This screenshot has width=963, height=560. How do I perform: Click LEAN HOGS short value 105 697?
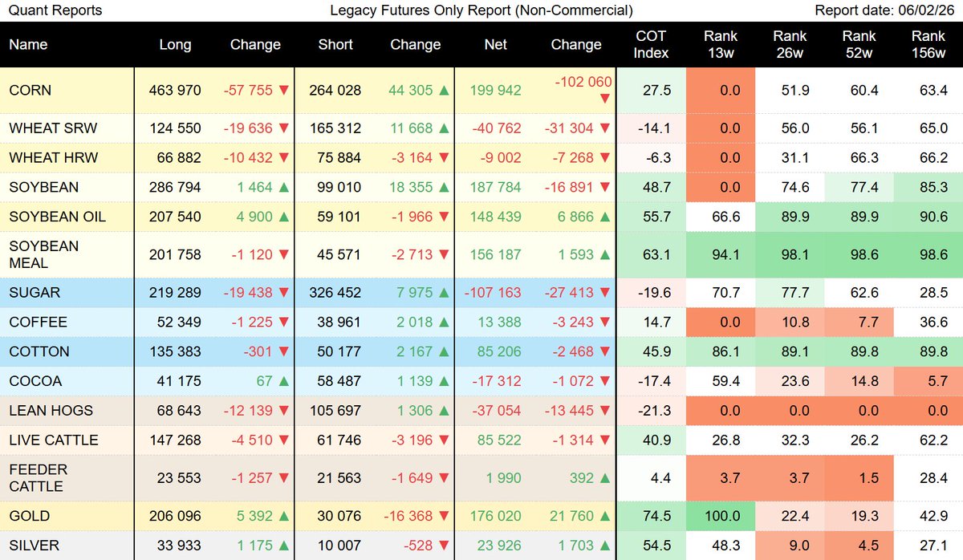point(335,411)
